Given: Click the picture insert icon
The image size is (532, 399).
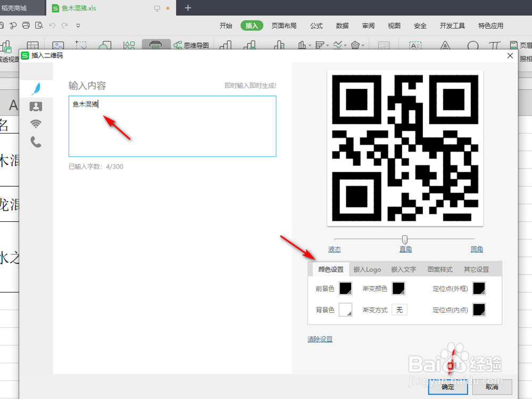Looking at the screenshot, I should [58, 45].
